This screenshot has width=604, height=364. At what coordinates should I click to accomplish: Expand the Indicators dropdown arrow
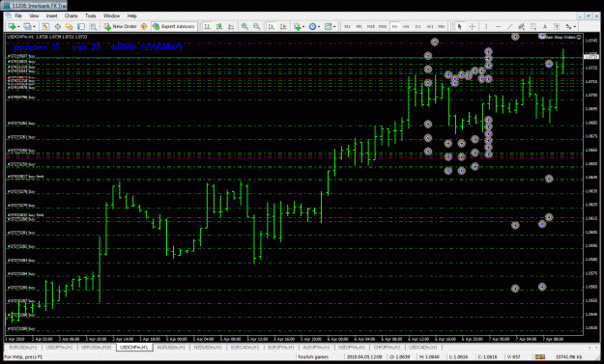(303, 26)
